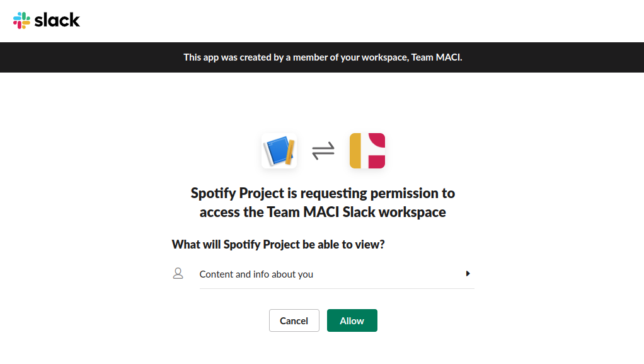The image size is (644, 364).
Task: Click the orange ruler on the workspace icon
Action: click(x=289, y=151)
